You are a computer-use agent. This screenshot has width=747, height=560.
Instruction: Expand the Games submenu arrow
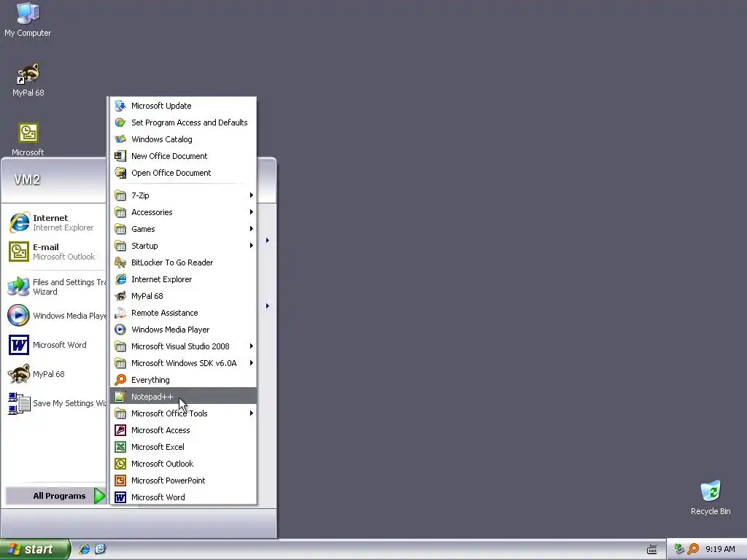[251, 229]
